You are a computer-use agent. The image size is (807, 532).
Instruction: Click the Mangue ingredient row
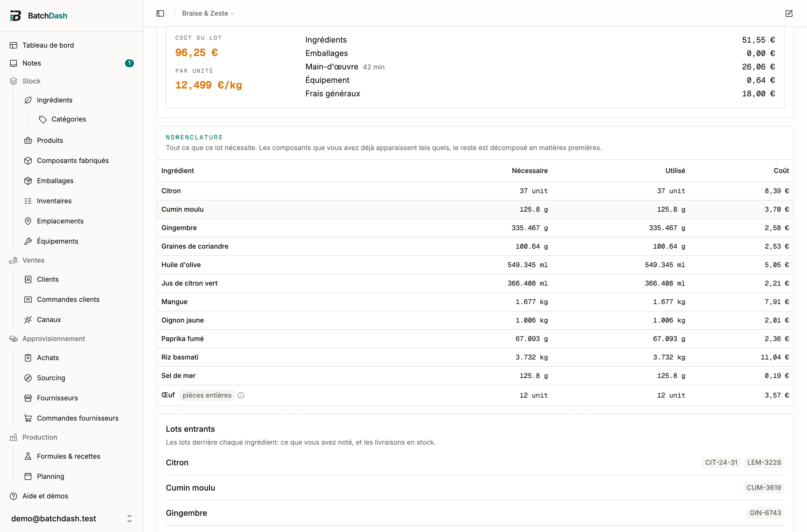(475, 302)
